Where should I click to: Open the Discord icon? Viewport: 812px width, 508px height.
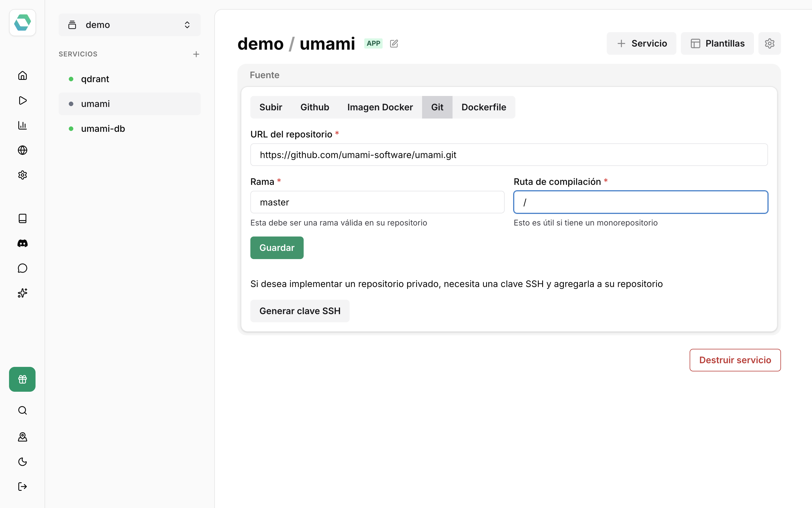pyautogui.click(x=23, y=244)
